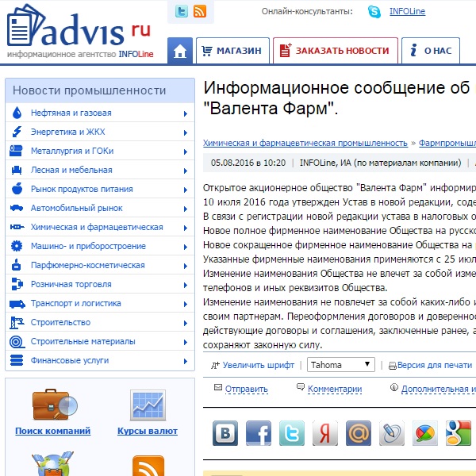Share article via LiveJournal pencil icon
Viewport: 476px width, 476px height.
pos(392,433)
